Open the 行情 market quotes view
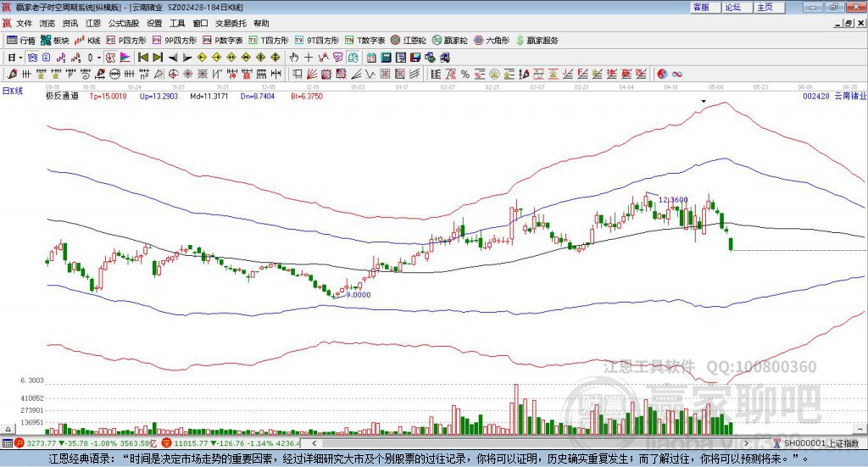Viewport: 868px width, 467px height. (20, 41)
